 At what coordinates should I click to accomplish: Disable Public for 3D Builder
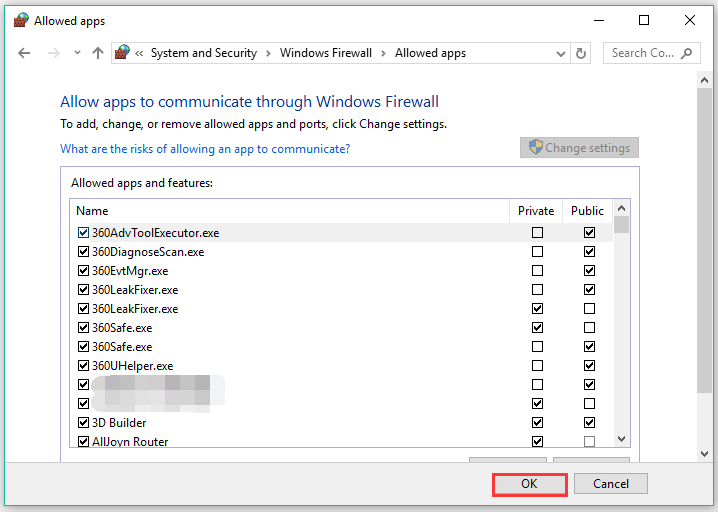[x=589, y=422]
